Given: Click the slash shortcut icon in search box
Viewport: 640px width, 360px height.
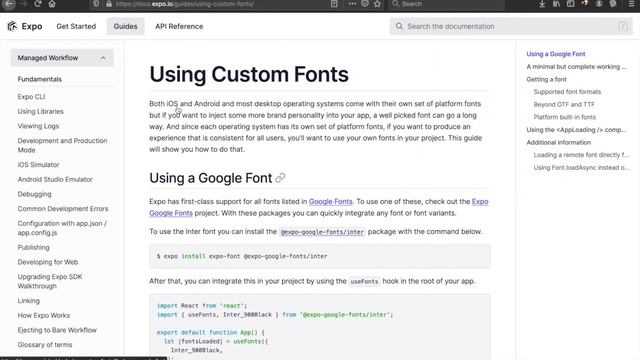Looking at the screenshot, I should tap(623, 26).
